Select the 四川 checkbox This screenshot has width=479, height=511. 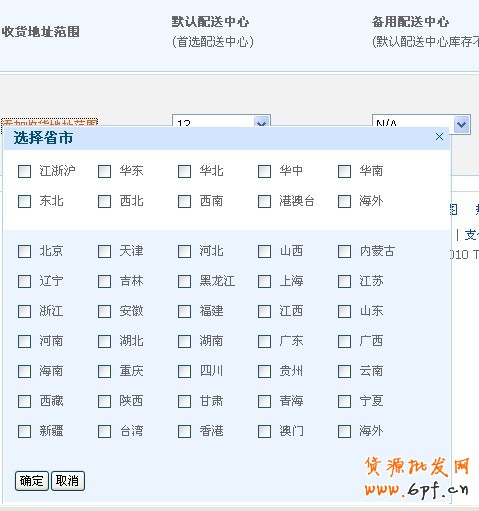click(x=184, y=371)
